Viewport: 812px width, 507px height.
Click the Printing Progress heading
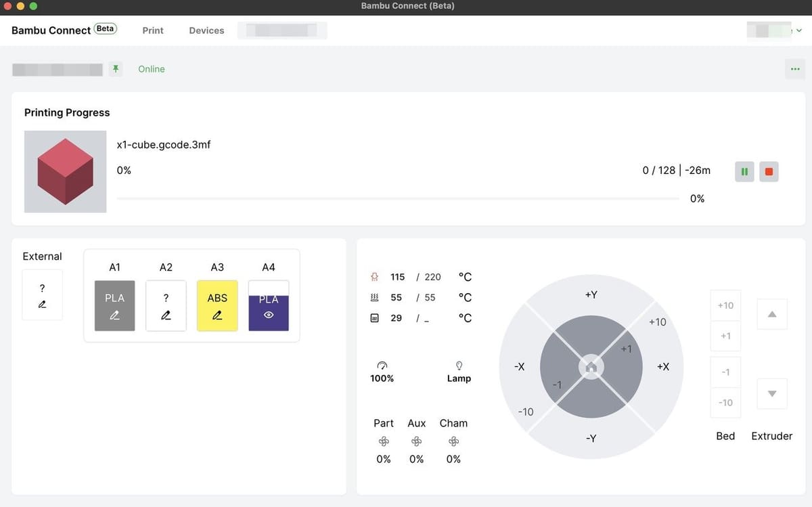(x=67, y=112)
